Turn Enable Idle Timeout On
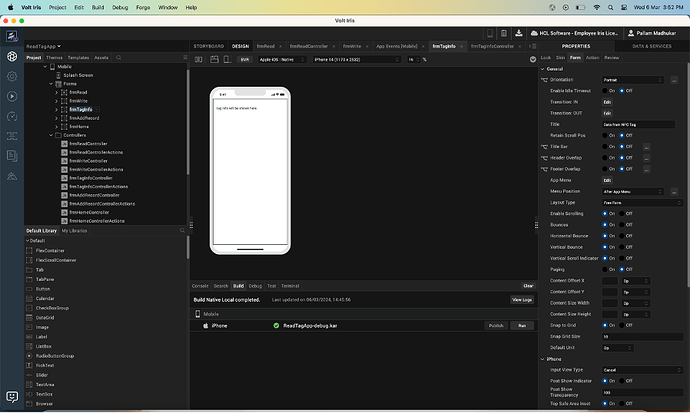This screenshot has width=690, height=413. [x=605, y=91]
